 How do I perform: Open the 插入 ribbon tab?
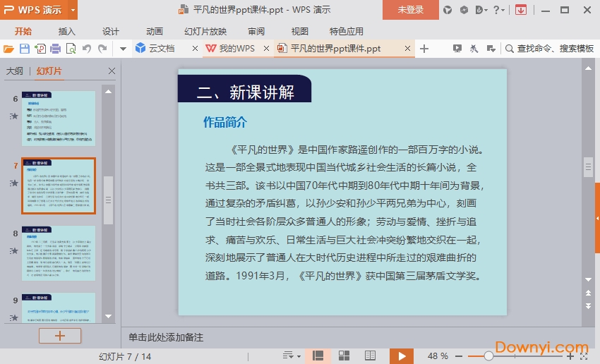tap(67, 31)
